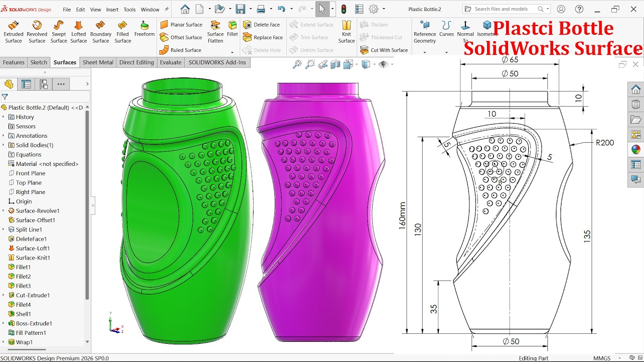644x362 pixels.
Task: Click the Replace Face command
Action: click(263, 37)
